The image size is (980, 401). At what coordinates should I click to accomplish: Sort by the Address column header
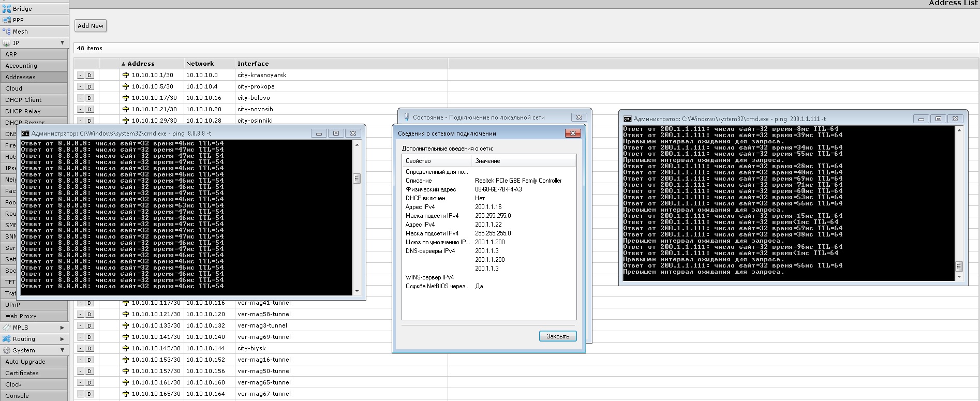(x=152, y=64)
